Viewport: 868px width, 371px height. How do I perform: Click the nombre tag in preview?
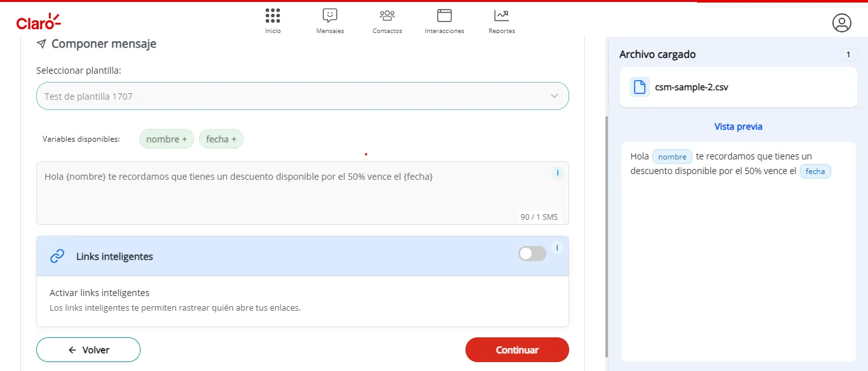[672, 157]
